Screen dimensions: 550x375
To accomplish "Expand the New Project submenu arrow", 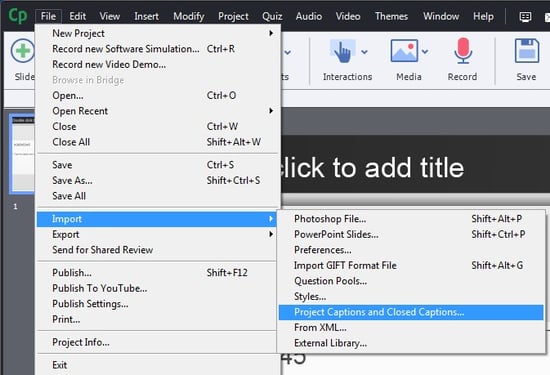I will [x=271, y=33].
